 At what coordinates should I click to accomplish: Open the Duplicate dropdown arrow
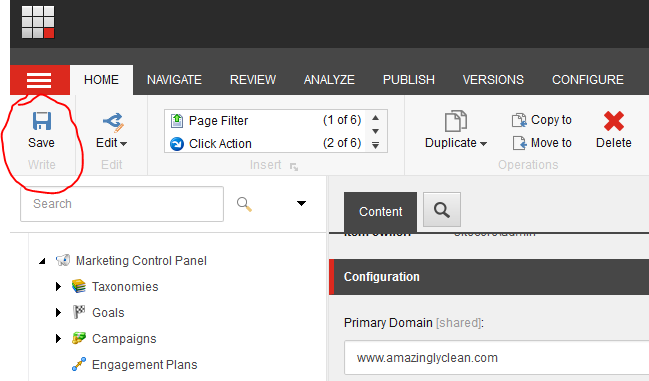(x=483, y=144)
